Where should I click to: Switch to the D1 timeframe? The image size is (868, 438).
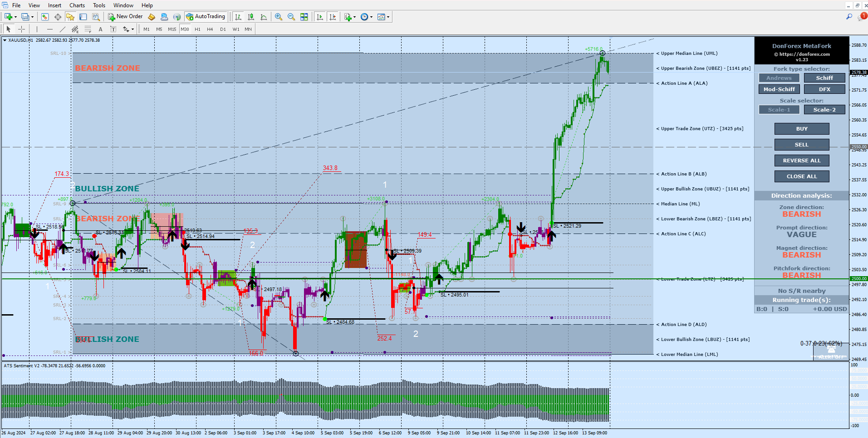pyautogui.click(x=223, y=29)
